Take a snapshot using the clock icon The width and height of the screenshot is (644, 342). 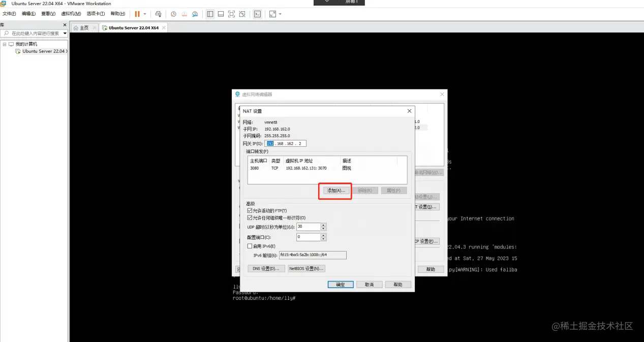point(173,14)
